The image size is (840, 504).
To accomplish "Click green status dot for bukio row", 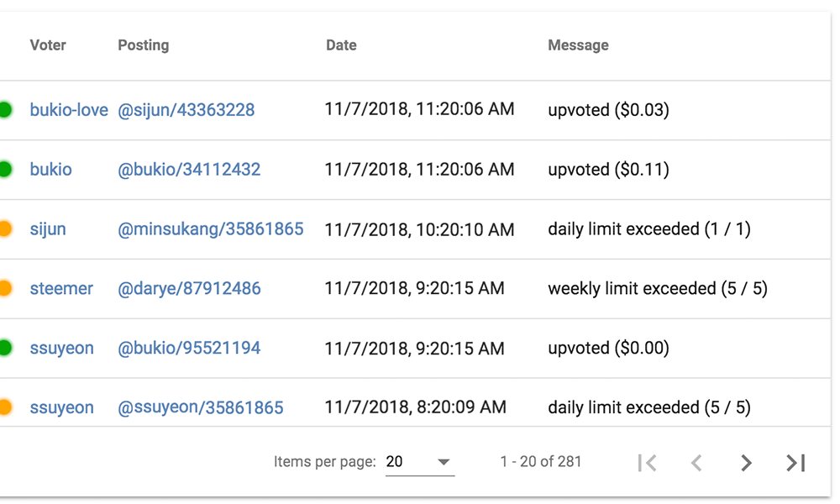I will (5, 169).
